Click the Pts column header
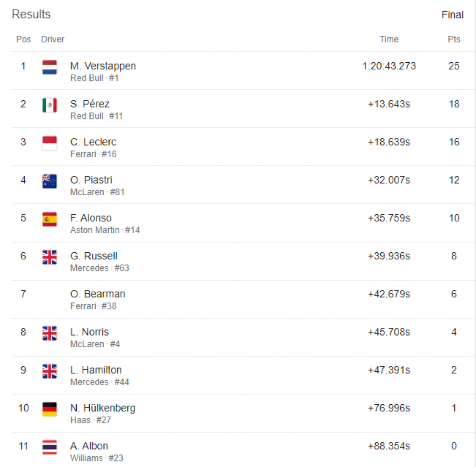Image resolution: width=476 pixels, height=467 pixels. [454, 39]
